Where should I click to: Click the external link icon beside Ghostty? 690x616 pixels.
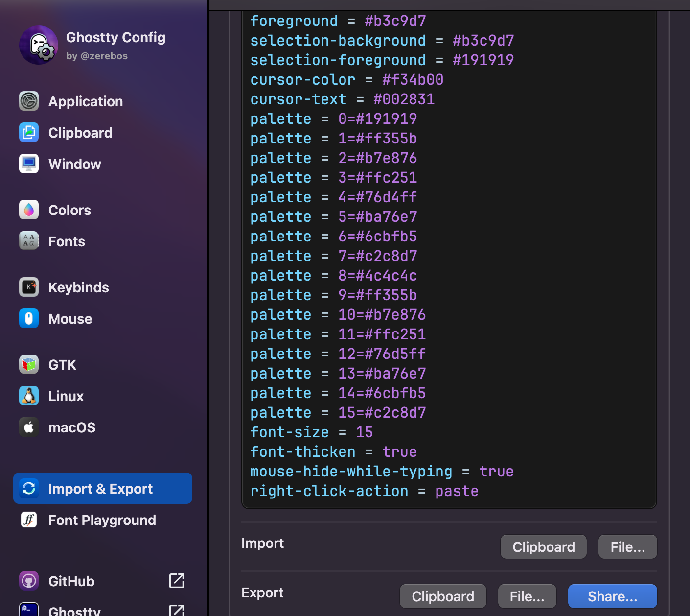point(177,610)
